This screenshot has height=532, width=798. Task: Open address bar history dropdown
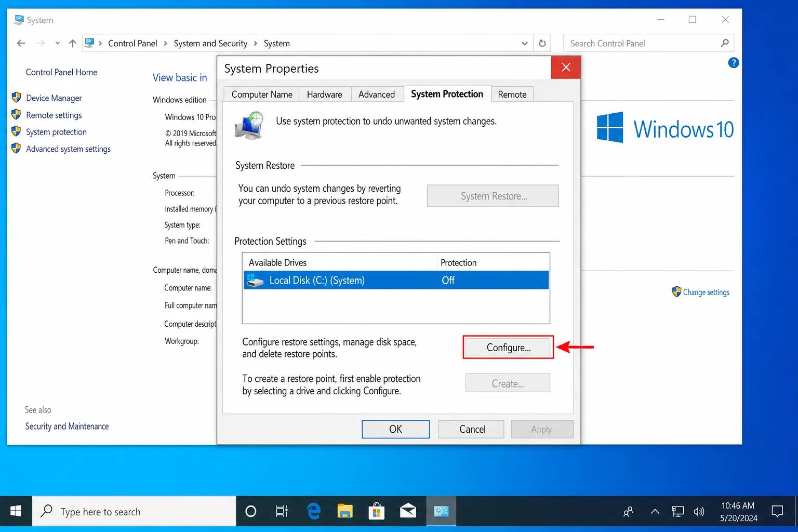(x=525, y=44)
